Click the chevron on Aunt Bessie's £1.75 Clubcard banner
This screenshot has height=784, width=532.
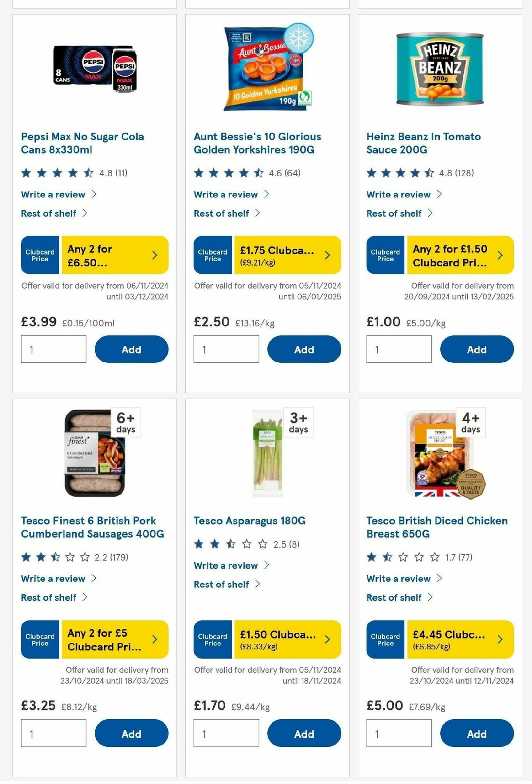(327, 255)
